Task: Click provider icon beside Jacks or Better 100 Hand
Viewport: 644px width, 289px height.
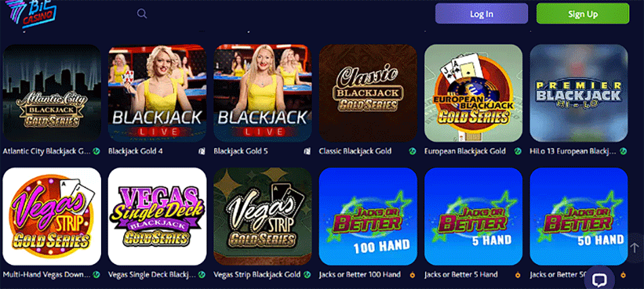Action: click(412, 275)
